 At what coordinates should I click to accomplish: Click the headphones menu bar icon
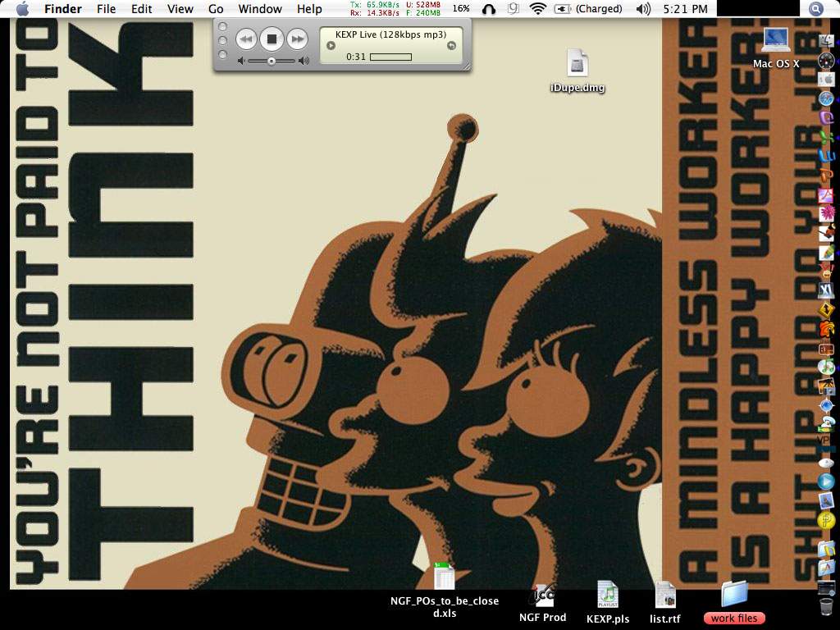point(489,9)
